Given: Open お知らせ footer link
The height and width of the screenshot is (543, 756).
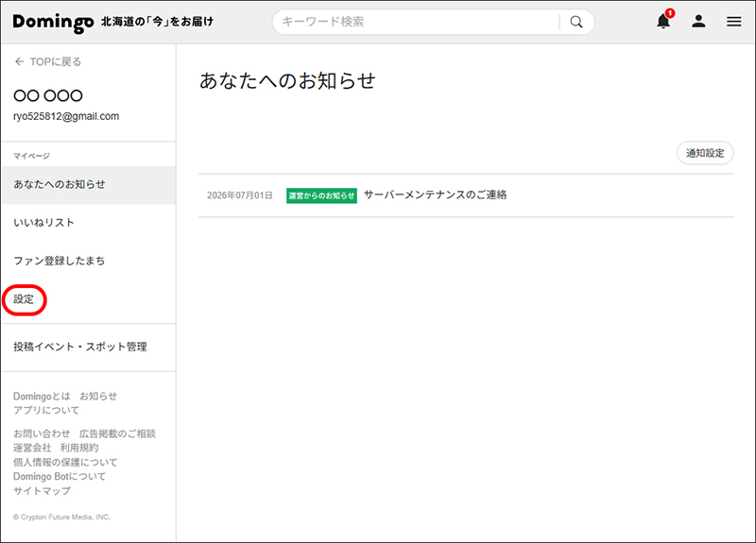Looking at the screenshot, I should point(98,396).
